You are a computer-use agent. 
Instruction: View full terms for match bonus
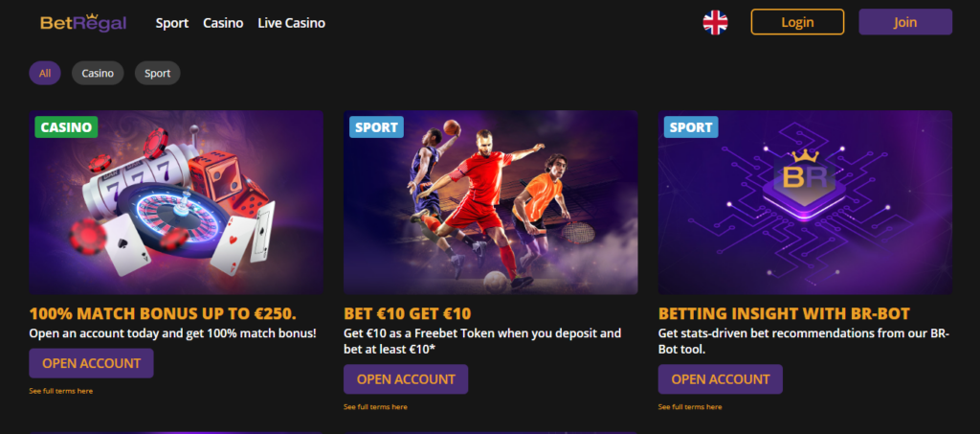[x=60, y=391]
